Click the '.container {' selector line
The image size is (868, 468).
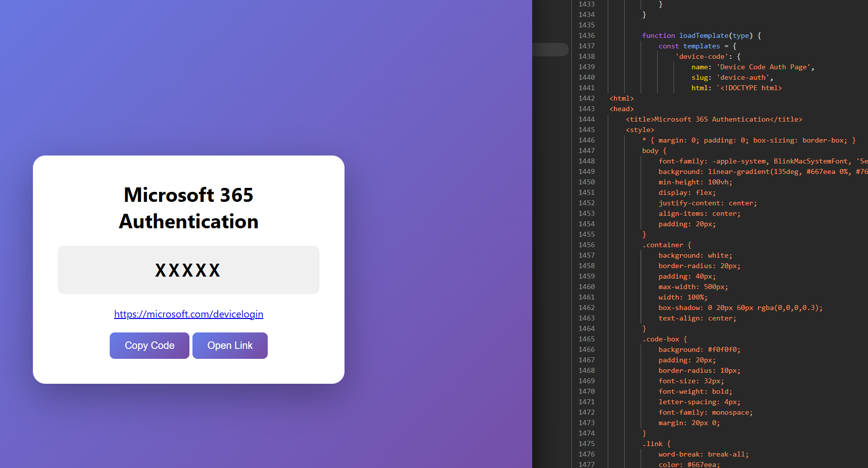[x=667, y=245]
